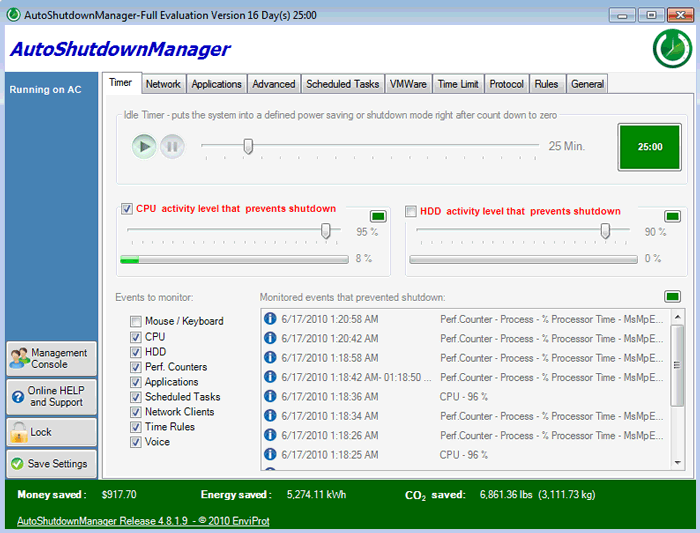Screen dimensions: 700x533
Task: Click the CPU usage progress bar
Action: (x=234, y=259)
